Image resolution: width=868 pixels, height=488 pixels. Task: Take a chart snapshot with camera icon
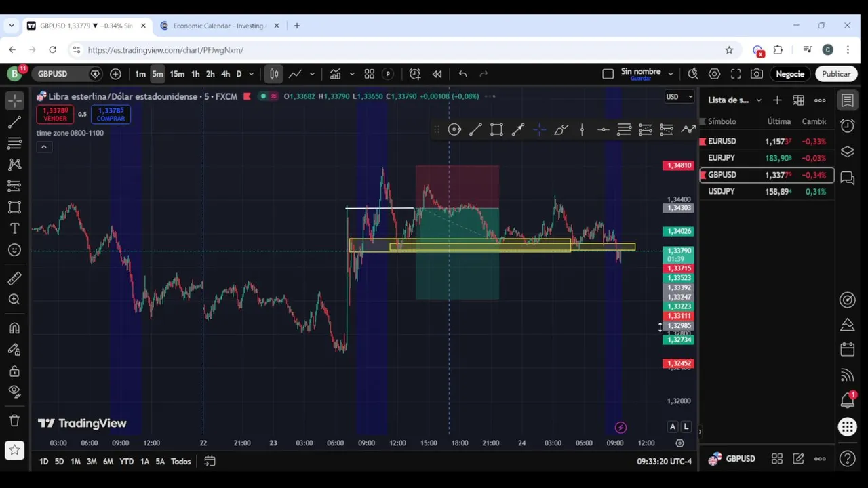point(757,74)
